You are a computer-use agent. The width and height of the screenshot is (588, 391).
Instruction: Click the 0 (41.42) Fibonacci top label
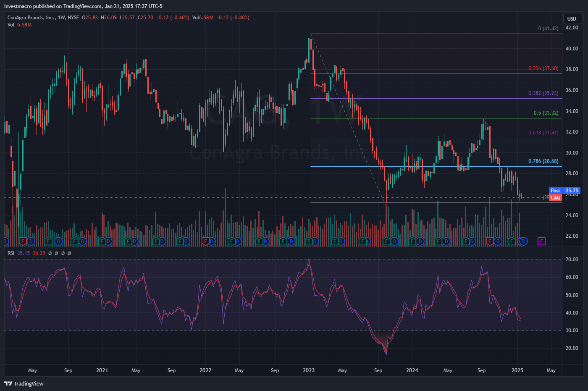pyautogui.click(x=548, y=29)
